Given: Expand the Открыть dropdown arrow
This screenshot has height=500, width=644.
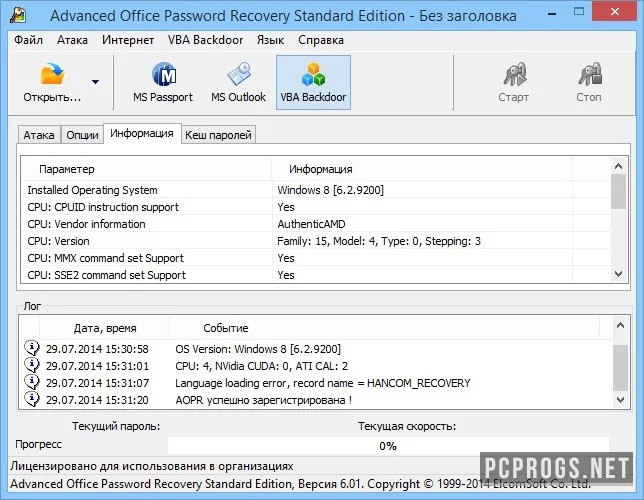Looking at the screenshot, I should click(96, 82).
